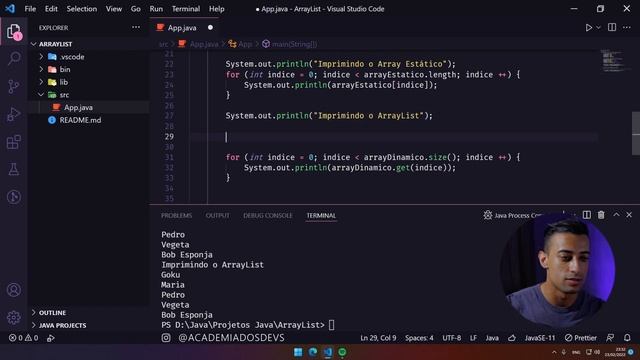Switch to the PROBLEMS panel tab

click(x=176, y=215)
